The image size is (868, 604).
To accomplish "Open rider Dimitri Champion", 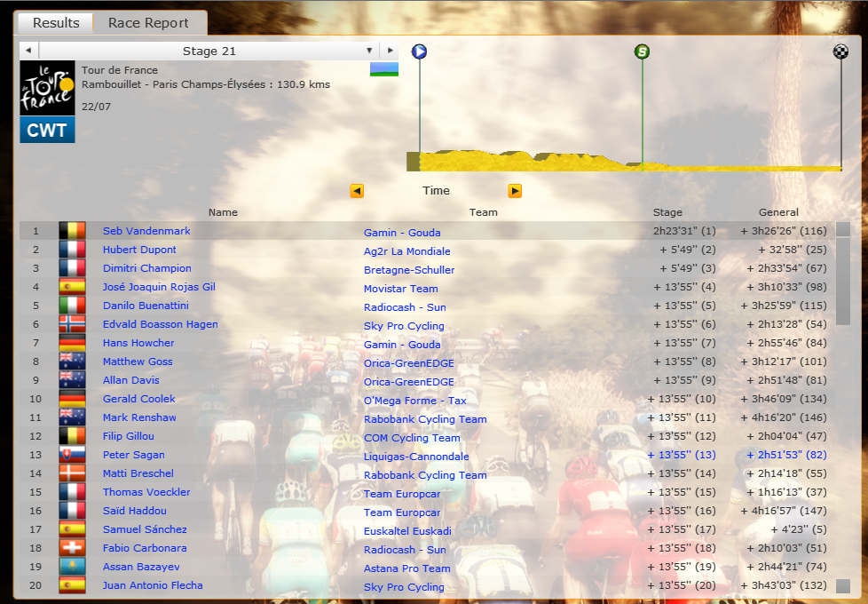I will (x=146, y=268).
